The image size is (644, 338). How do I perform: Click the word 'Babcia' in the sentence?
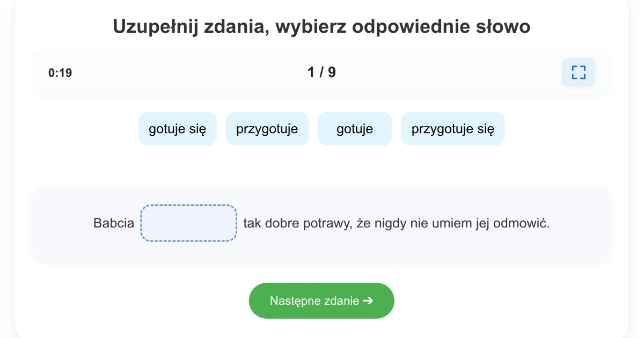[x=113, y=223]
